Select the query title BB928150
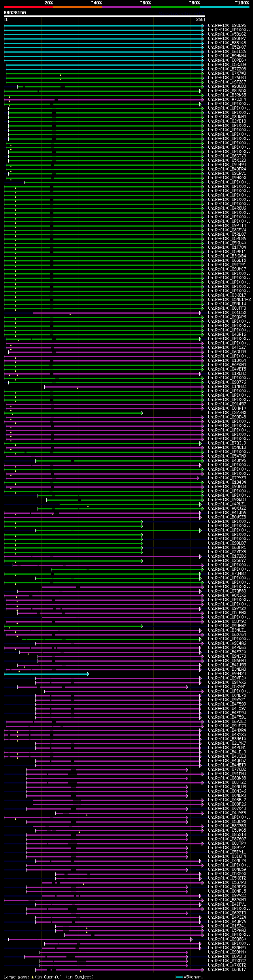The image size is (253, 980). [x=15, y=13]
